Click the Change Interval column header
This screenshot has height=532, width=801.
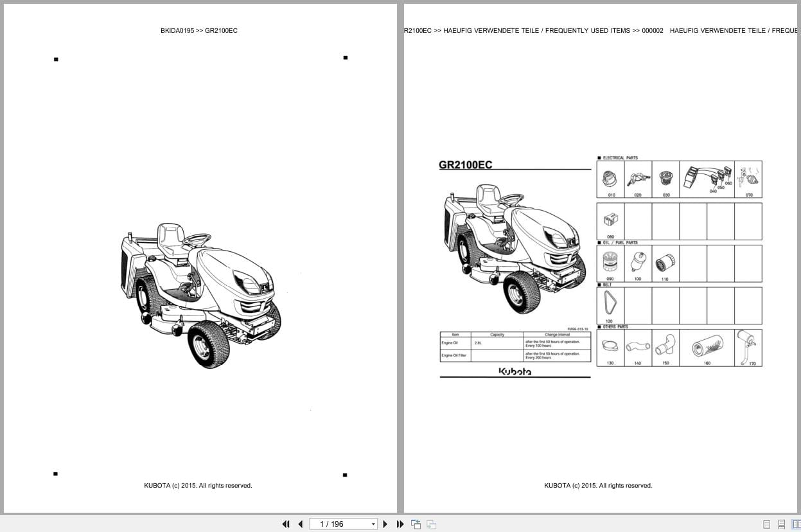pos(558,335)
